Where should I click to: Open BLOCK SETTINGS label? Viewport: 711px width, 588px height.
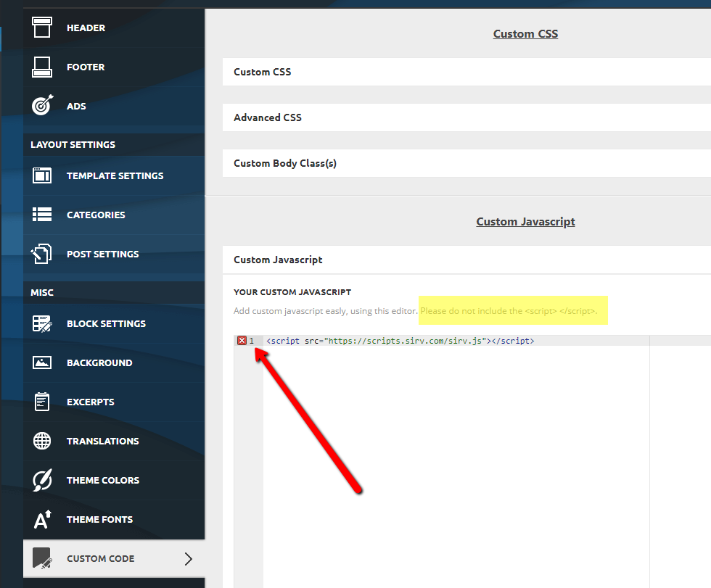tap(106, 323)
